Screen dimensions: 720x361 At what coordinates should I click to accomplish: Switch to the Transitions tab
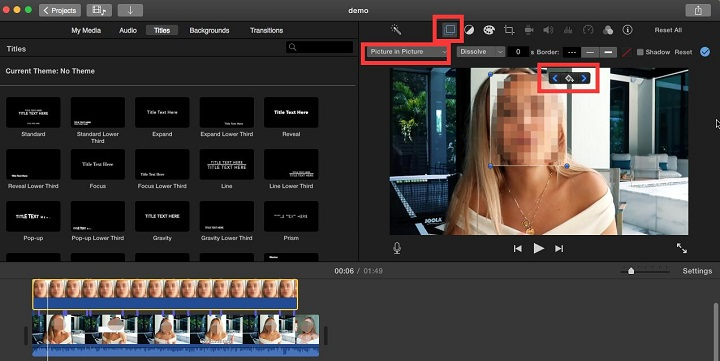point(266,30)
